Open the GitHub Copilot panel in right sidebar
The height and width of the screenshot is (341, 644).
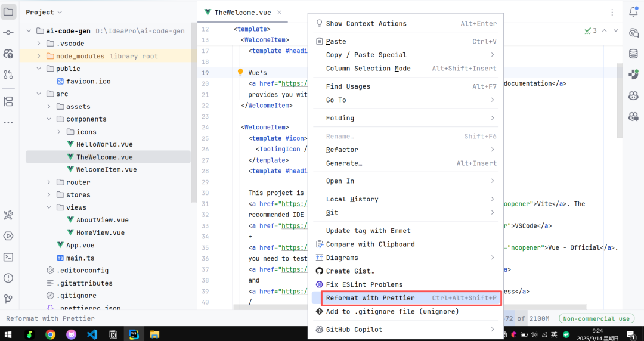click(634, 96)
